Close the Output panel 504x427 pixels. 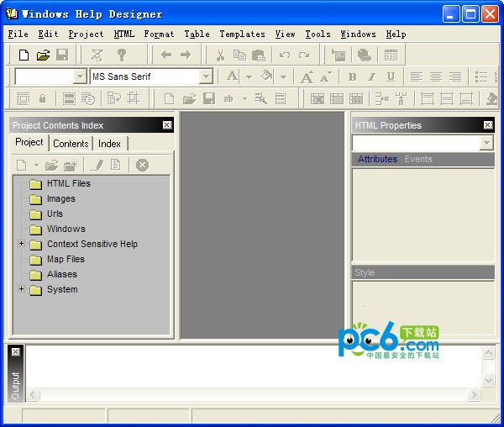(x=15, y=352)
